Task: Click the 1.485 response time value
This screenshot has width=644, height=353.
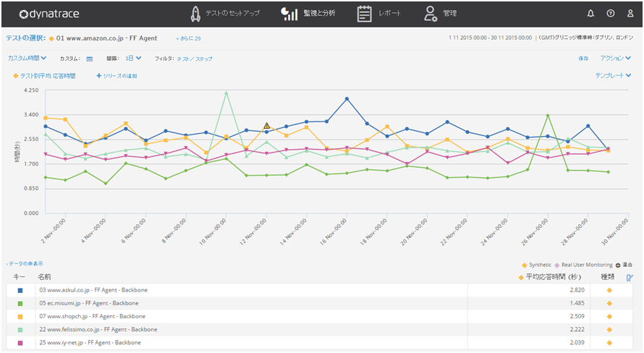Action: 577,303
